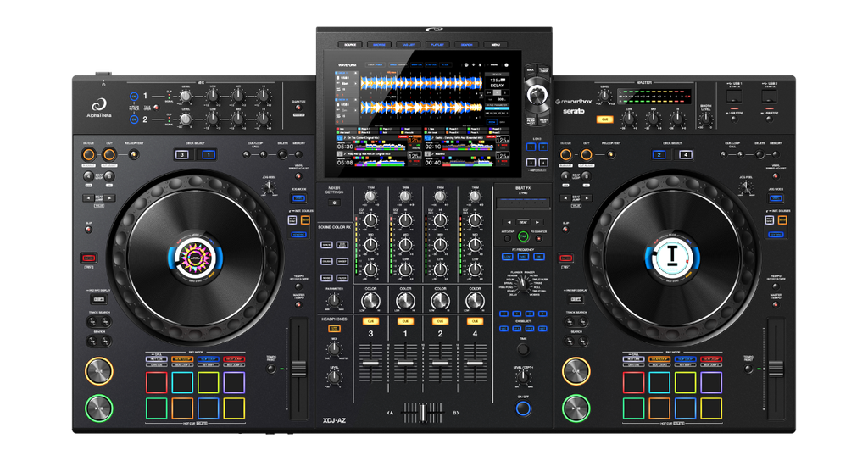This screenshot has width=868, height=461.
Task: Toggle left deck JOG MODE vinyl button
Action: pos(299,198)
